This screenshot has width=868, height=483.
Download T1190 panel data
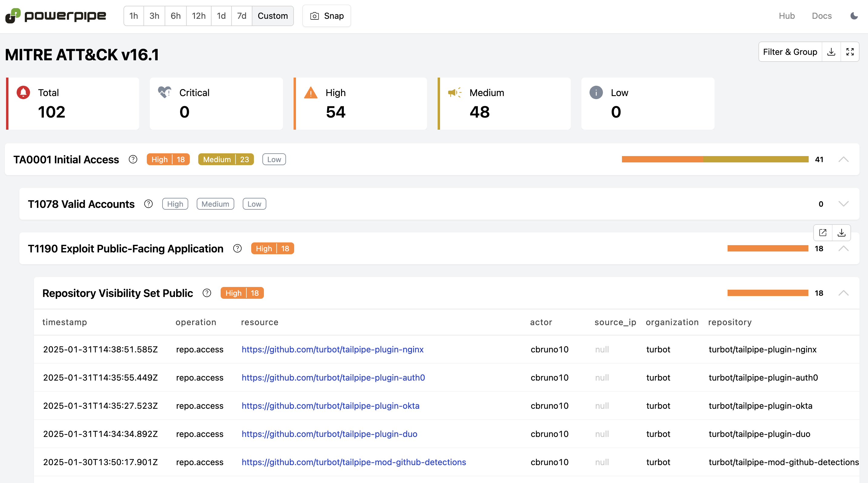pos(841,232)
